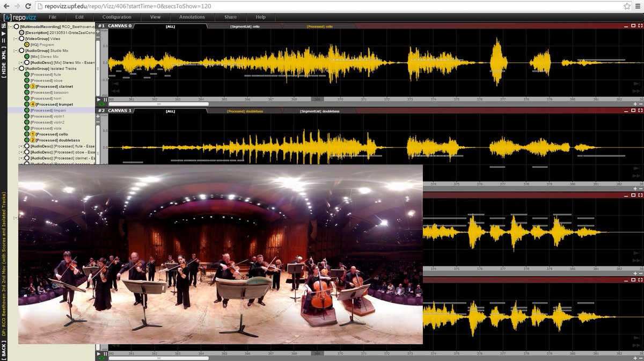
Task: Open the Edit menu
Action: coord(79,17)
